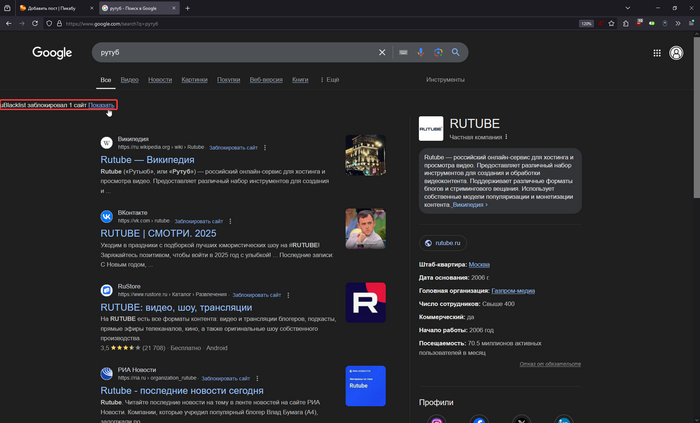
Task: Open the three-dot menu of the Wikipedia result
Action: point(265,148)
